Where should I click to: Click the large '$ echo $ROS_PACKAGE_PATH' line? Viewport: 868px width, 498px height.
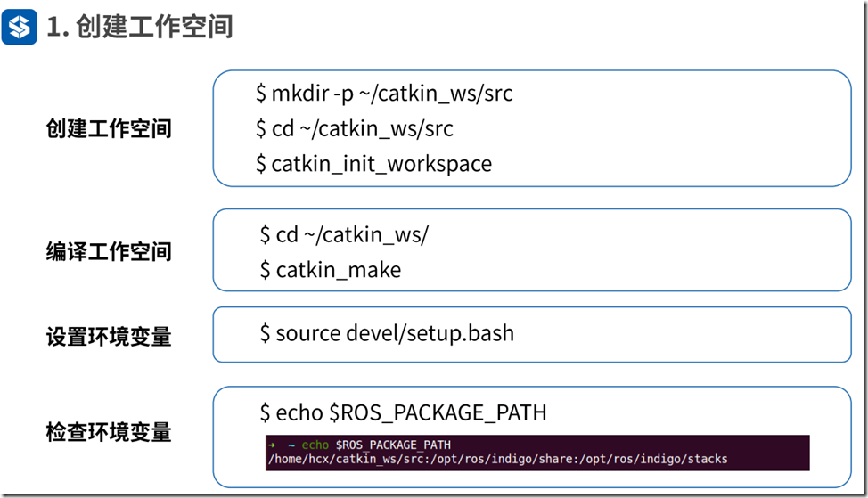pos(403,412)
